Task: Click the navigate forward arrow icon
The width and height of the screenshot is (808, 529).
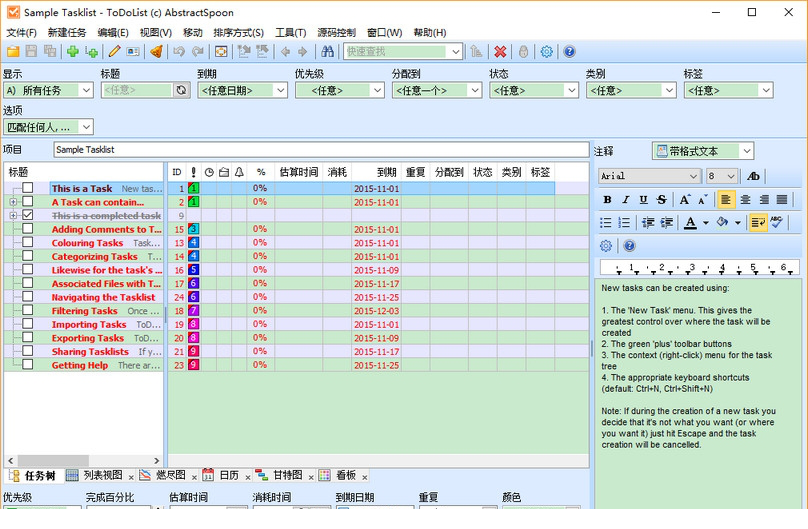Action: pyautogui.click(x=302, y=52)
